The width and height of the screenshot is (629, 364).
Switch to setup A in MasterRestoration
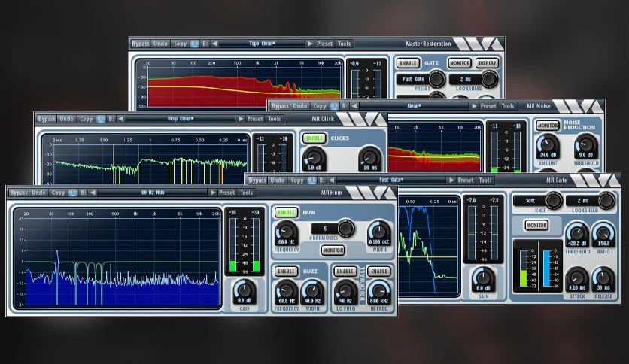click(x=195, y=44)
